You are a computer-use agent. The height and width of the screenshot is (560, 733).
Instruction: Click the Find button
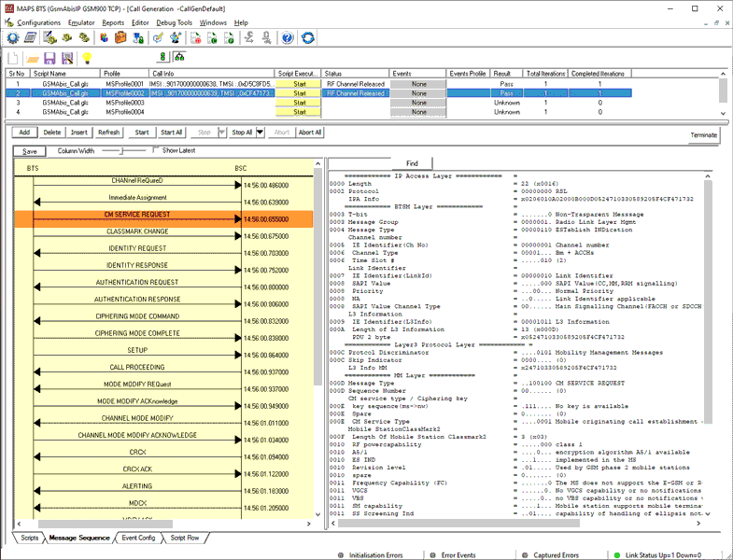412,163
